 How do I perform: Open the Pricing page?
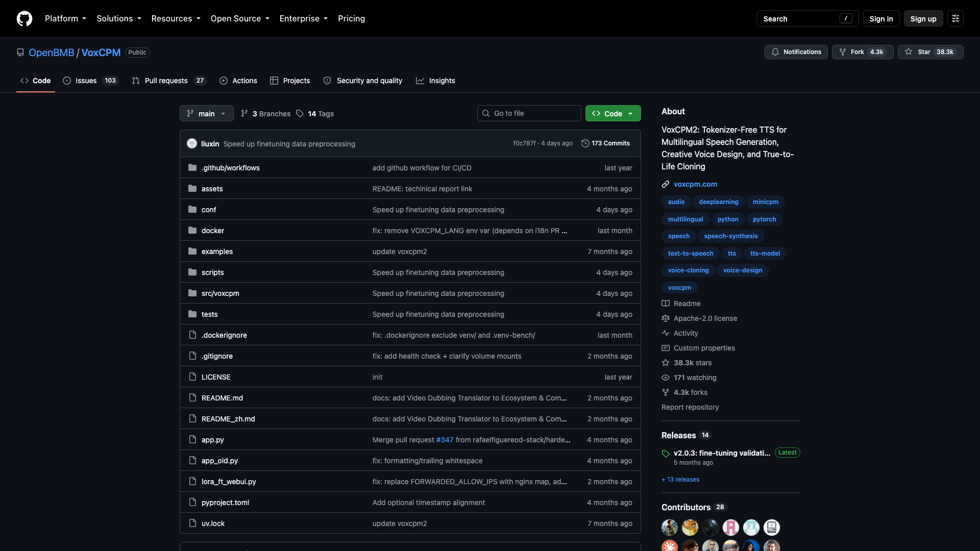coord(351,18)
